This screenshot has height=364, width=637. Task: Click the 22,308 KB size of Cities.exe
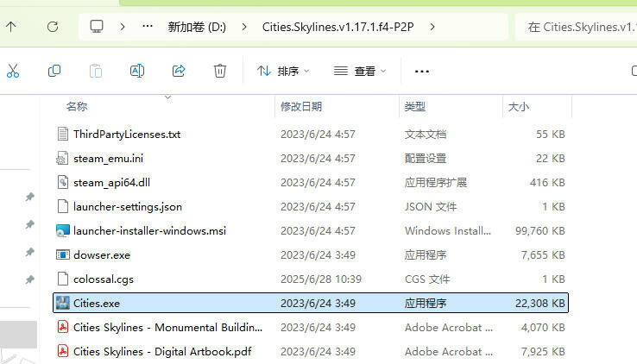(x=540, y=303)
